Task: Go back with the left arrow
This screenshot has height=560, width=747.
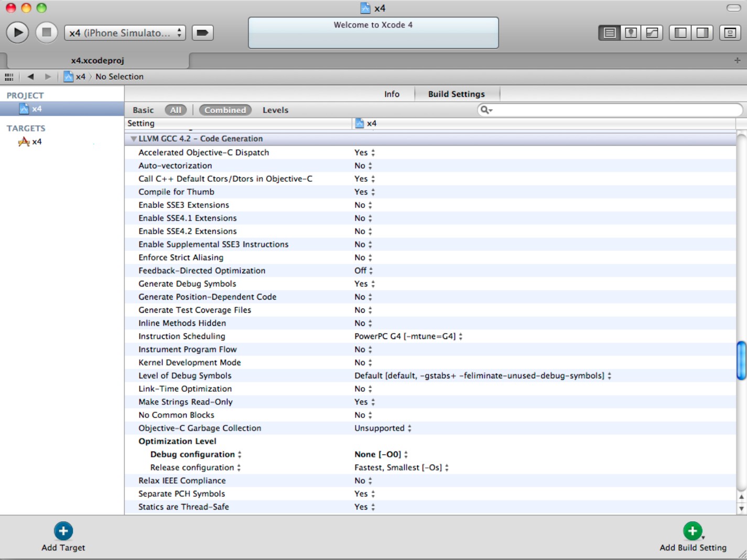Action: click(x=30, y=76)
